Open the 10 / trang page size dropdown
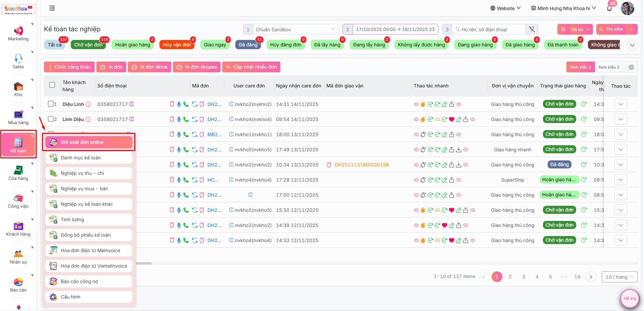This screenshot has width=644, height=311. coord(619,277)
